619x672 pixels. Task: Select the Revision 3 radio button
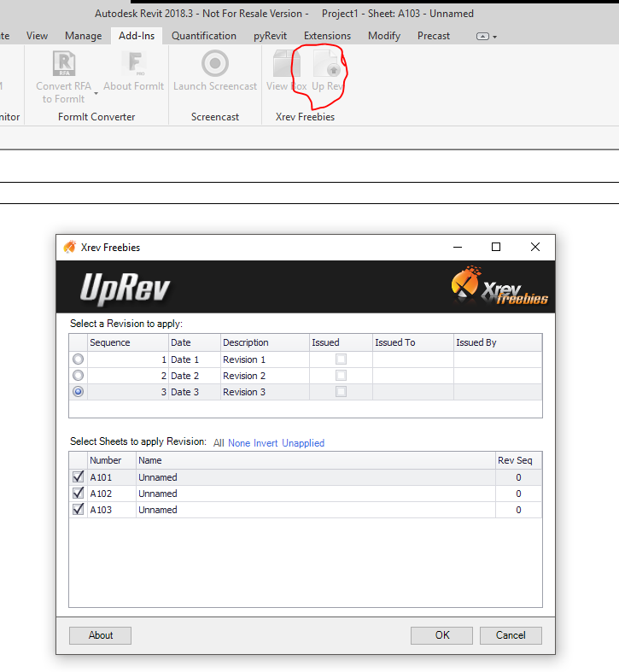point(78,392)
